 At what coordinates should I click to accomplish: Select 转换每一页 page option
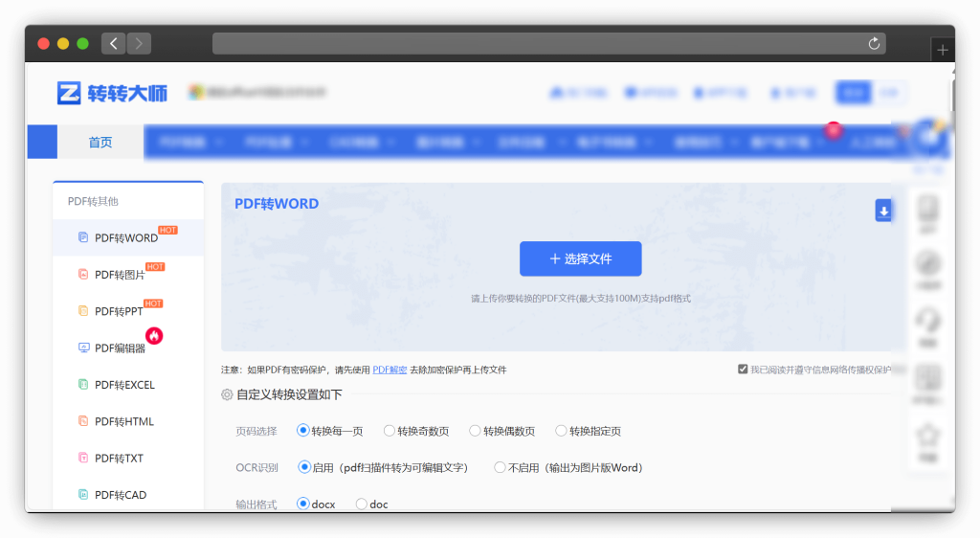303,431
